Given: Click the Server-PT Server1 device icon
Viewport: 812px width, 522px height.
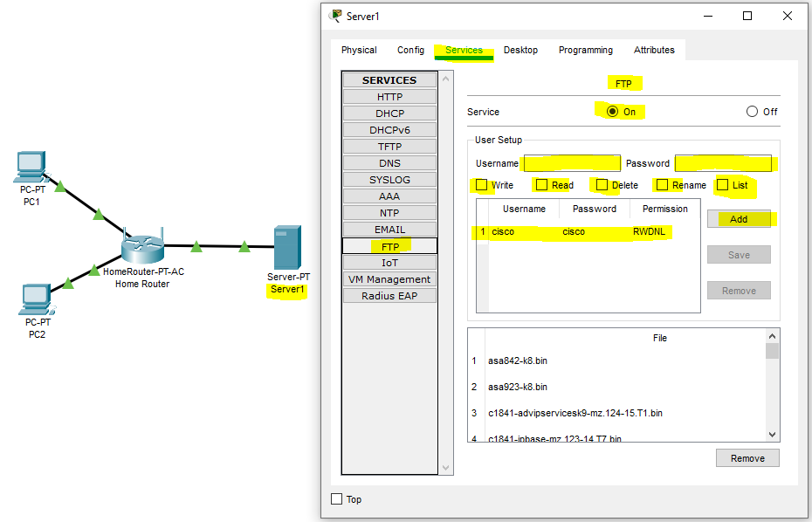Looking at the screenshot, I should point(286,249).
